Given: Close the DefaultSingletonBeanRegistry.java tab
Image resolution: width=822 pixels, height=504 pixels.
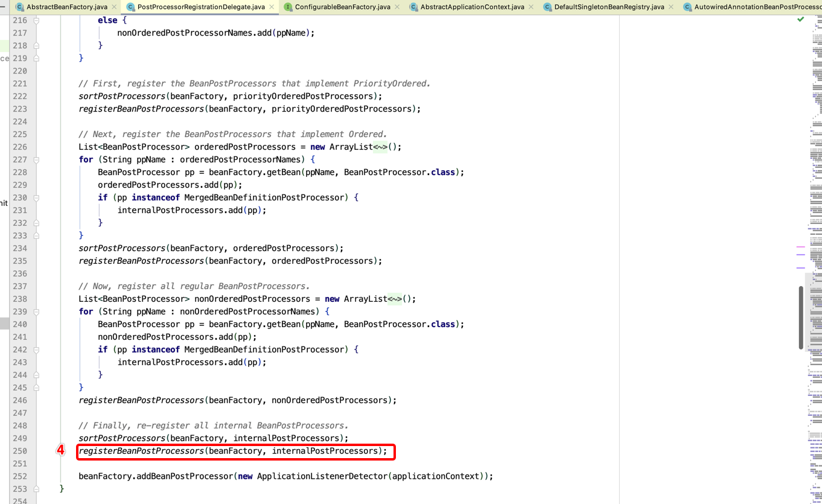Looking at the screenshot, I should (671, 7).
